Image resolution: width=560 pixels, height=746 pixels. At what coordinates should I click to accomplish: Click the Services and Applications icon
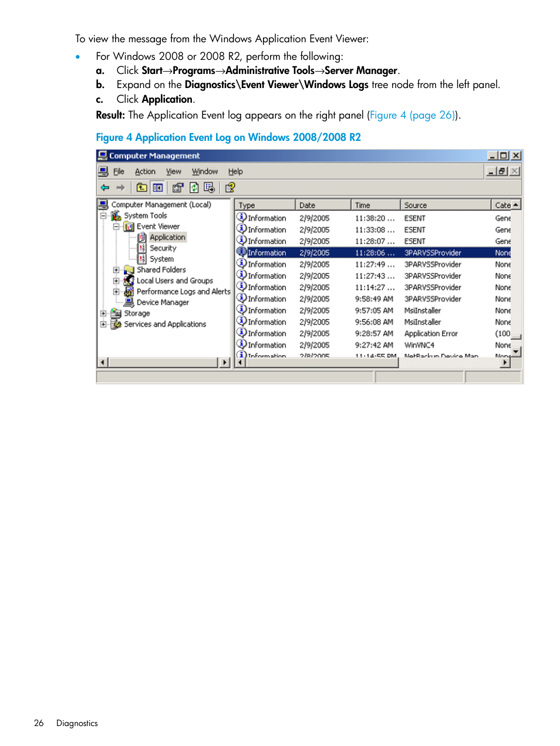click(116, 324)
